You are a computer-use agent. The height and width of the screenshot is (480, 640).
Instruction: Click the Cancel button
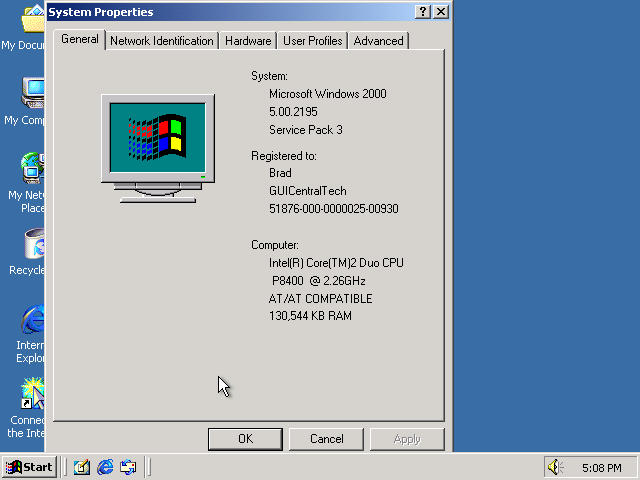coord(327,439)
